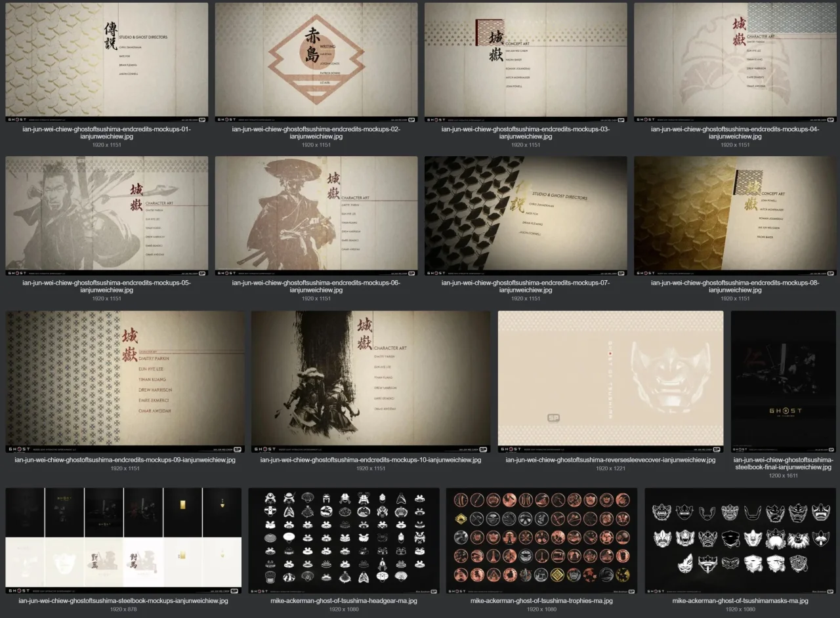This screenshot has height=618, width=840.
Task: Open the mike-ackerman trophies thumbnail
Action: pos(541,541)
